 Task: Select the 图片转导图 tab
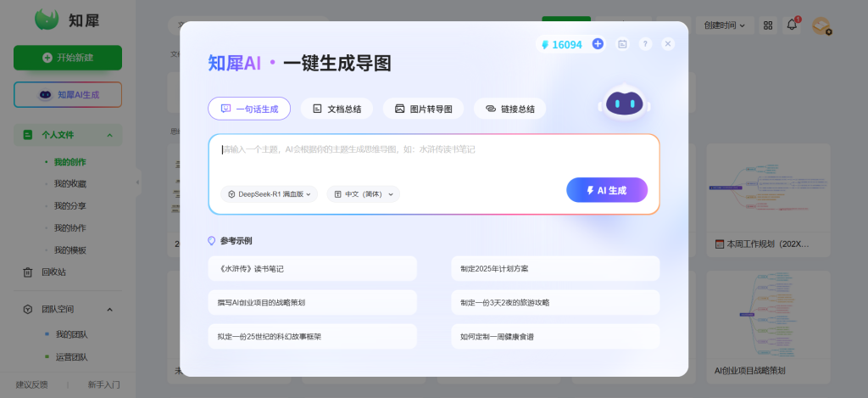point(424,109)
